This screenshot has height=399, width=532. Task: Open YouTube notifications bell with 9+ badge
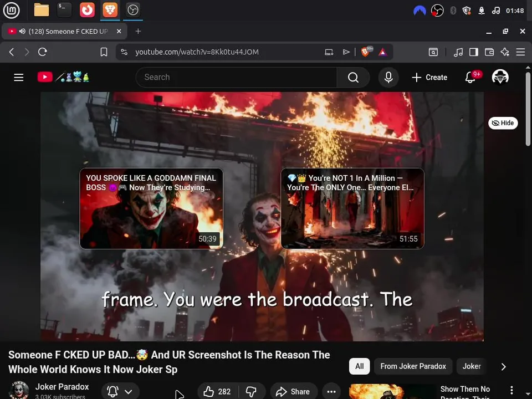(x=472, y=77)
